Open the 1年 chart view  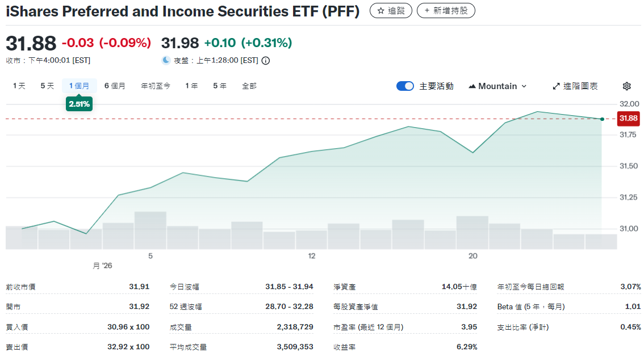click(191, 86)
